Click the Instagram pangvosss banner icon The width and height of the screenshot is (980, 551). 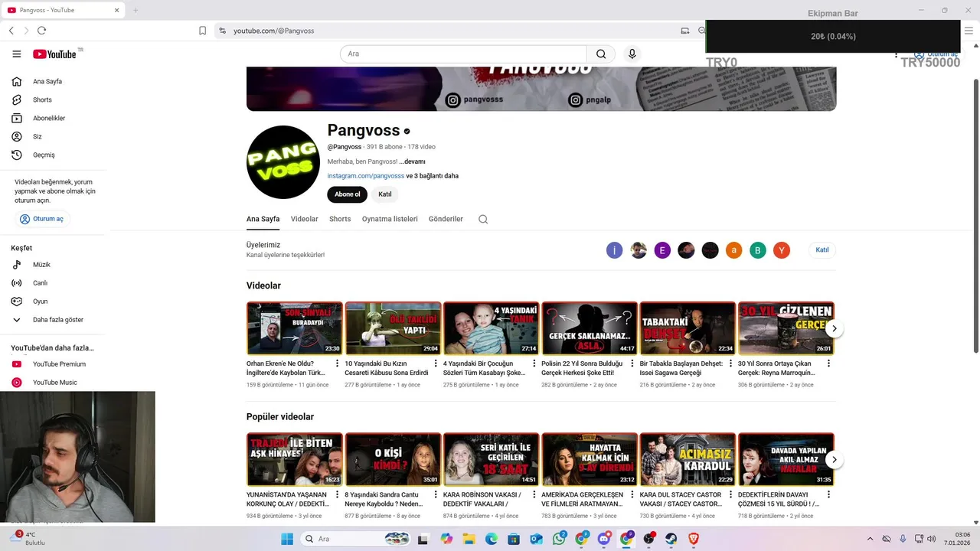[452, 100]
